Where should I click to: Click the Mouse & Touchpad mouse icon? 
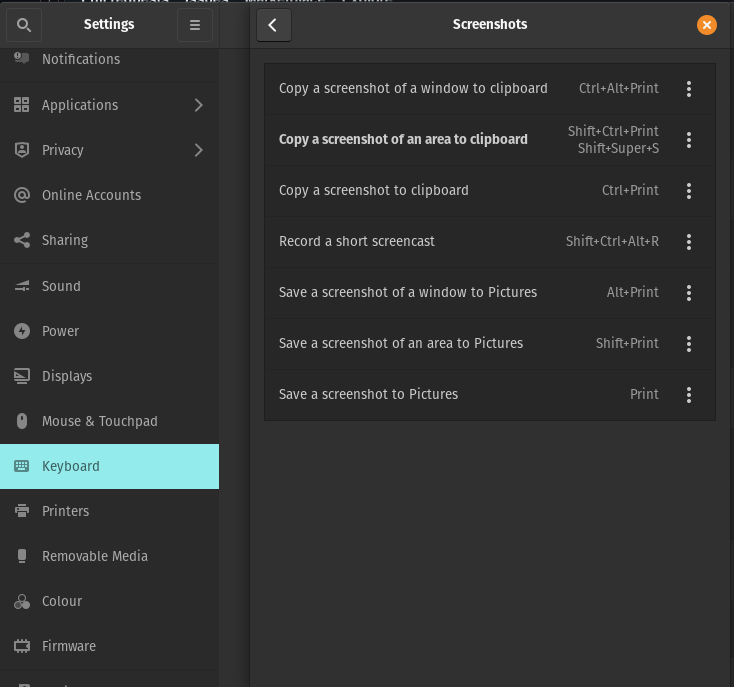[22, 421]
